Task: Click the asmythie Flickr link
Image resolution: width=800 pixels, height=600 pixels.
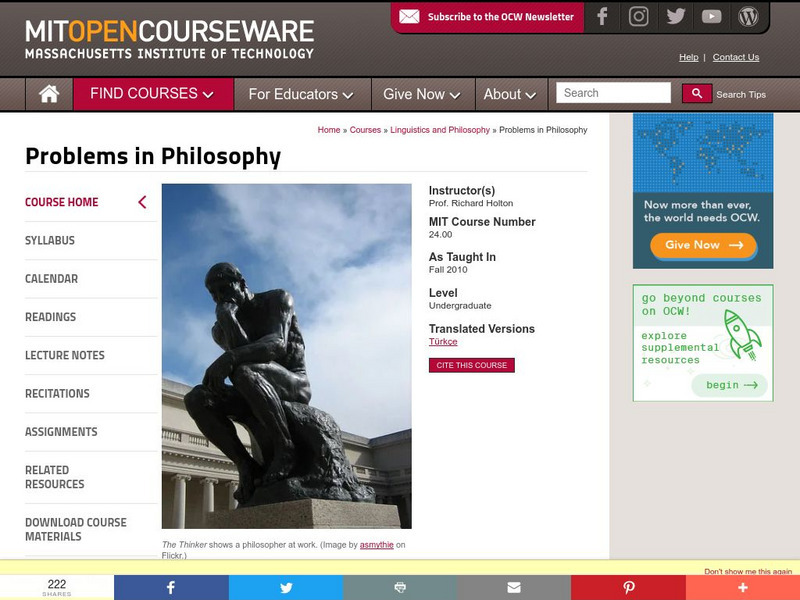Action: [x=377, y=544]
